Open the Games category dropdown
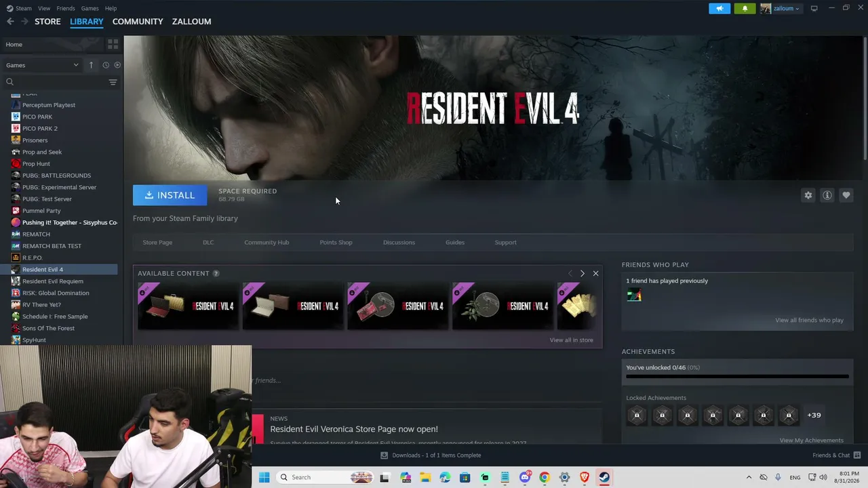The height and width of the screenshot is (488, 868). pos(42,65)
